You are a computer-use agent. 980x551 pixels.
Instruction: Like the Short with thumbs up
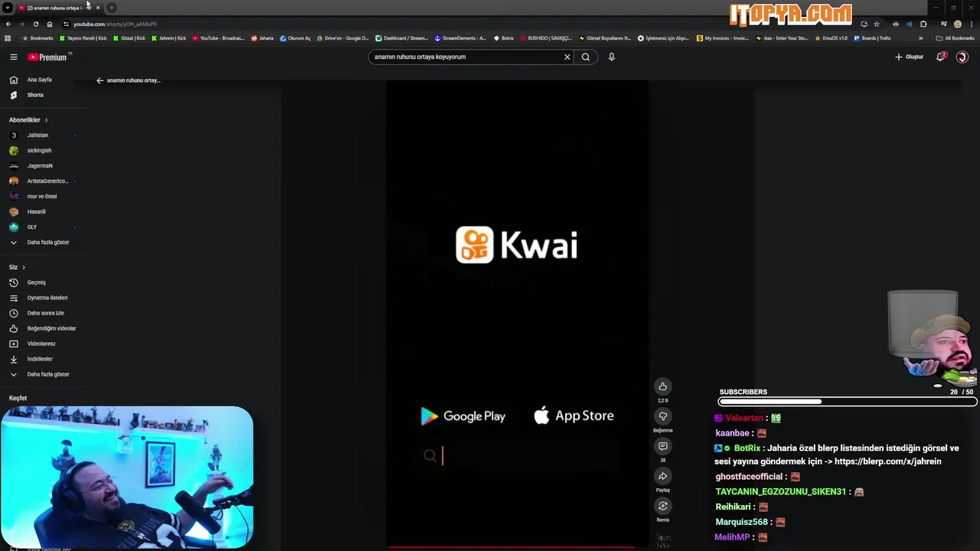[x=663, y=386]
